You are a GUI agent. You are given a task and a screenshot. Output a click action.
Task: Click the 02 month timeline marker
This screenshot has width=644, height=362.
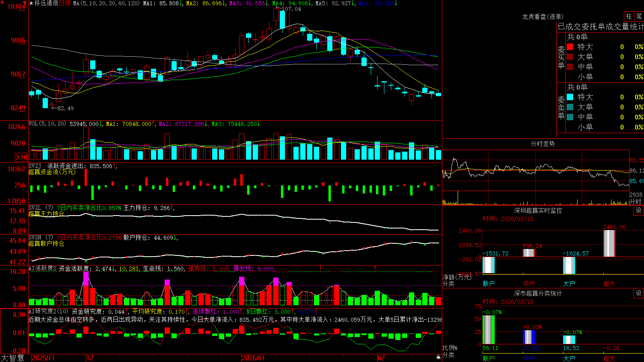[381, 358]
